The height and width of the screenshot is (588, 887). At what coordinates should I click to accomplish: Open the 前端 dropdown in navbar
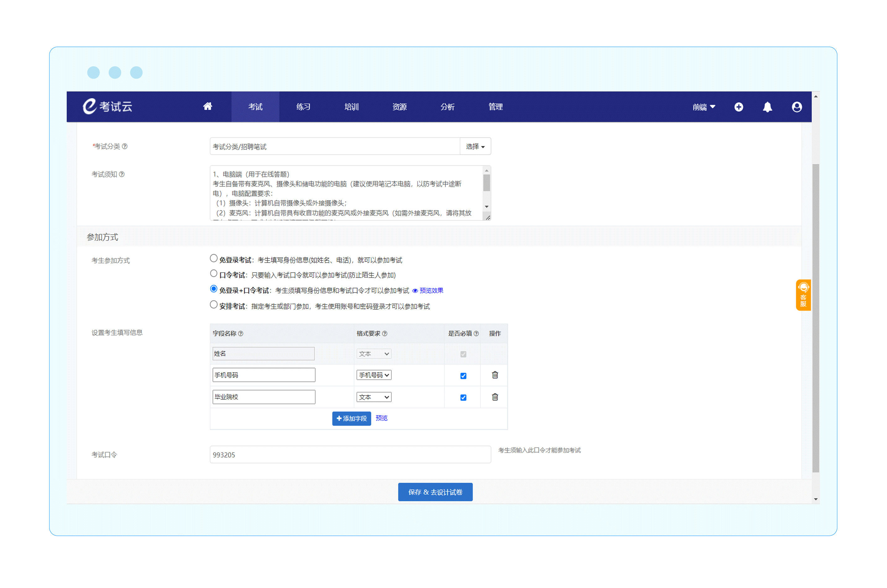coord(703,107)
